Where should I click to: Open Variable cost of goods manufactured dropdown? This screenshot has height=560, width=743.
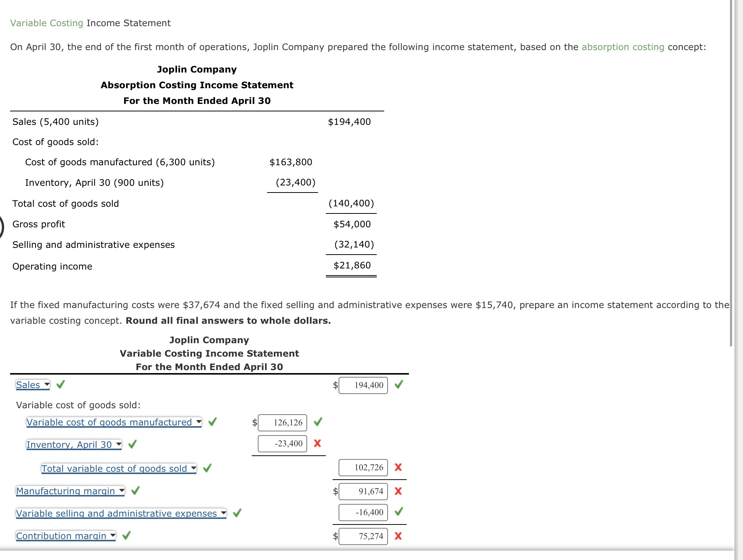(x=114, y=422)
